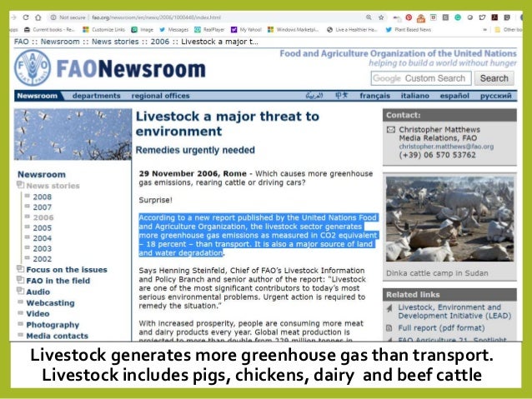Click the Adobe PDF extension icon
The width and height of the screenshot is (532, 399).
coord(494,17)
